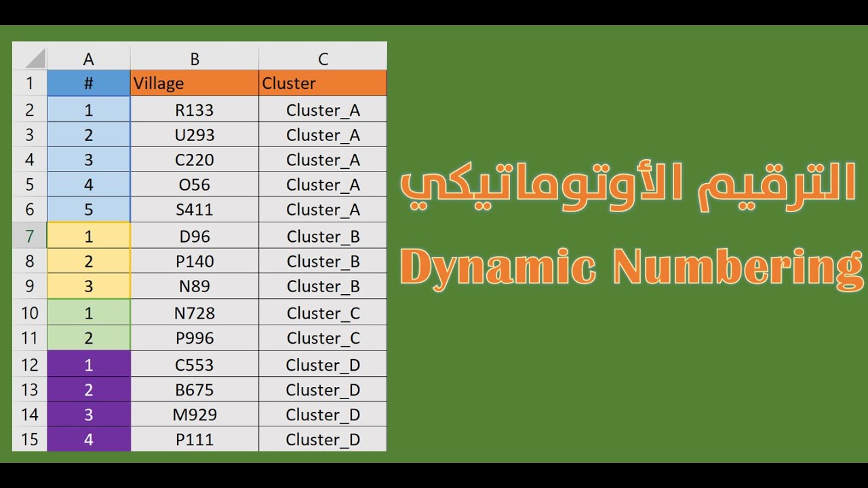Viewport: 868px width, 488px height.
Task: Click Cluster_D cell in row 12
Action: [323, 365]
